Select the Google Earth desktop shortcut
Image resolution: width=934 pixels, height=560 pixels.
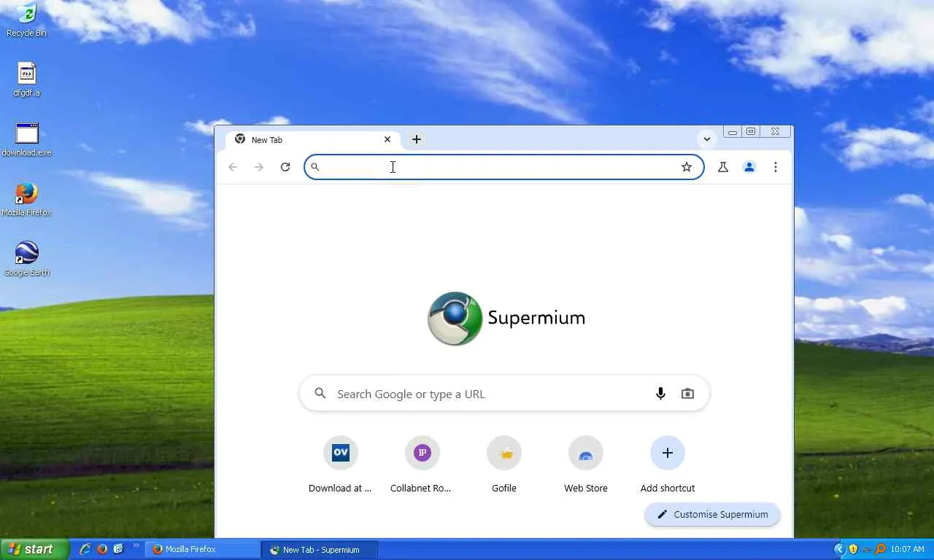[26, 259]
